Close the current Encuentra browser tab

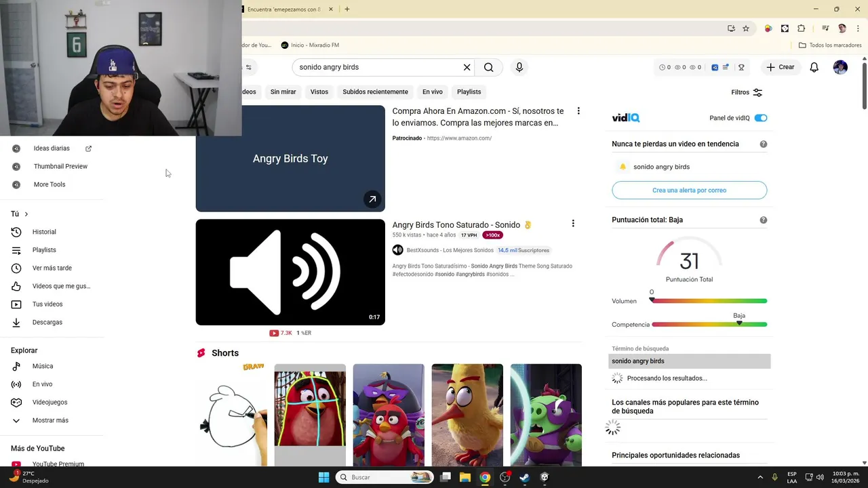[x=331, y=9]
